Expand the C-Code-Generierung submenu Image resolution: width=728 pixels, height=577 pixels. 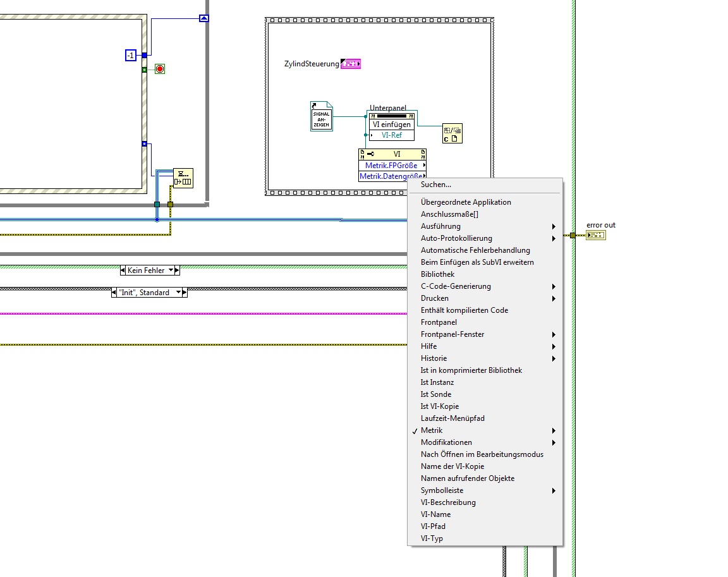click(485, 286)
